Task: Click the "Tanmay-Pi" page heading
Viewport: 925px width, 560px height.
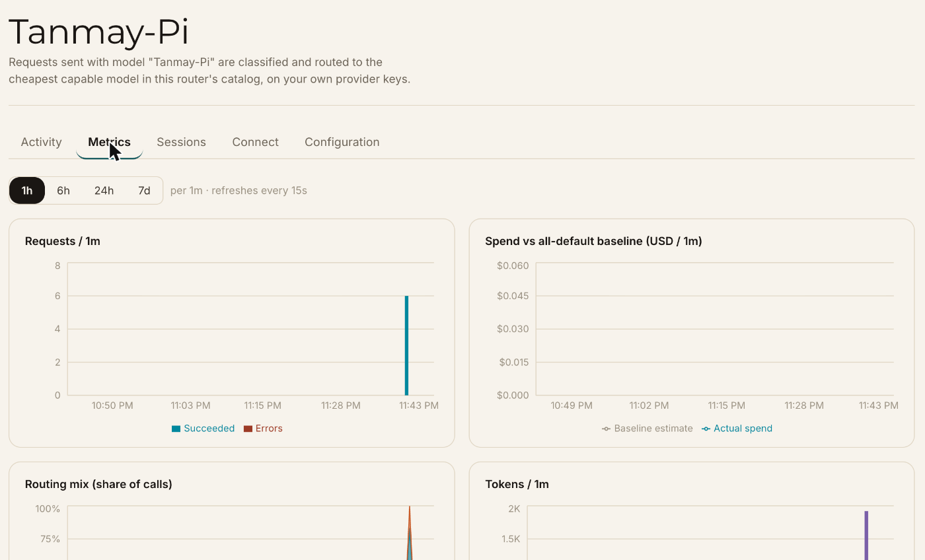Action: [x=98, y=31]
